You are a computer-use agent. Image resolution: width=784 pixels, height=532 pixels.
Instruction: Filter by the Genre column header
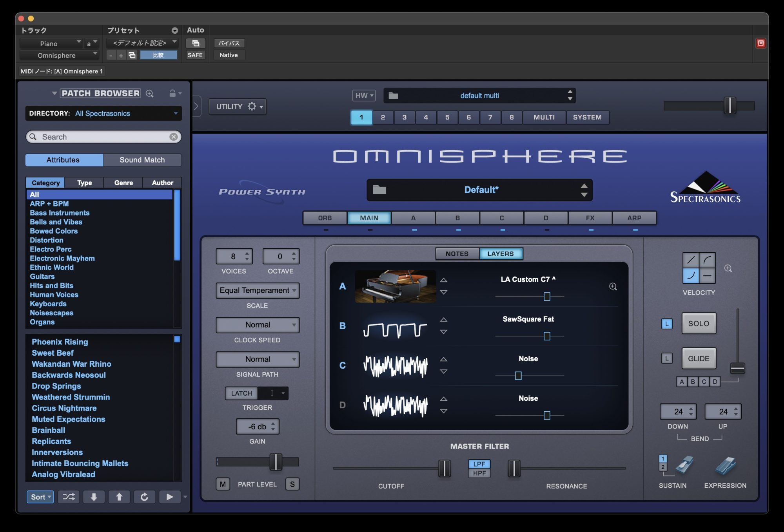pyautogui.click(x=123, y=183)
